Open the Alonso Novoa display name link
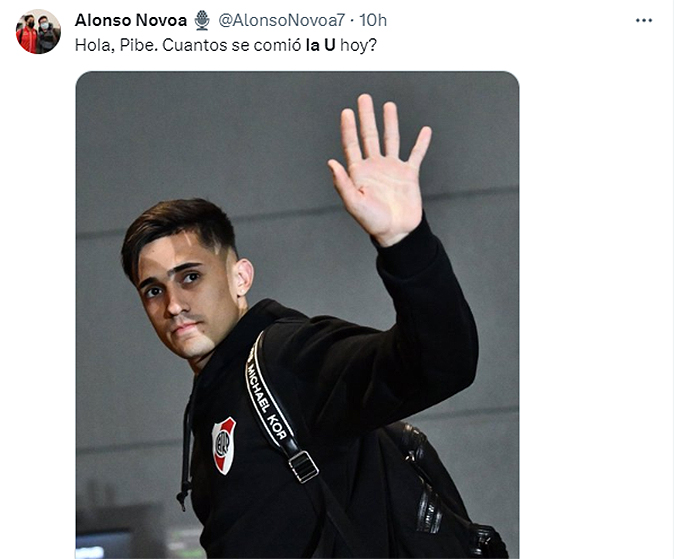The width and height of the screenshot is (674, 559). (131, 20)
